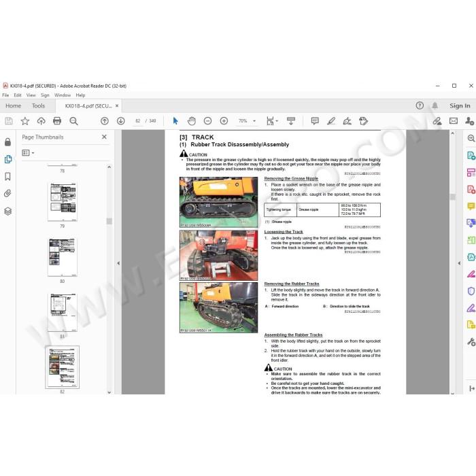Zoom in with the plus icon
This screenshot has height=476, width=476.
[224, 121]
